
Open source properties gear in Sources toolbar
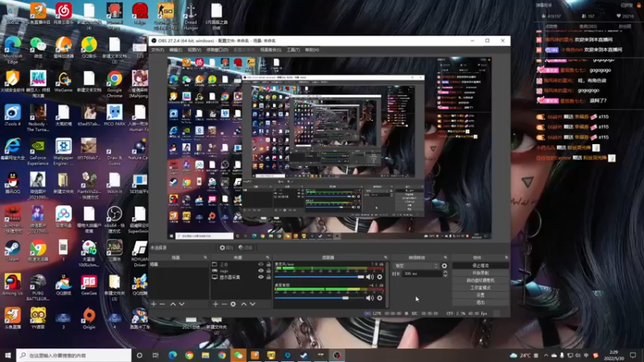(233, 304)
